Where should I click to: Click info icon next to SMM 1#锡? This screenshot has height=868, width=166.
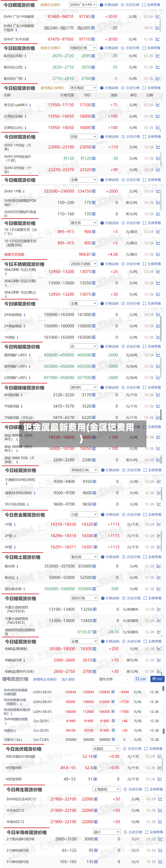coord(24,191)
